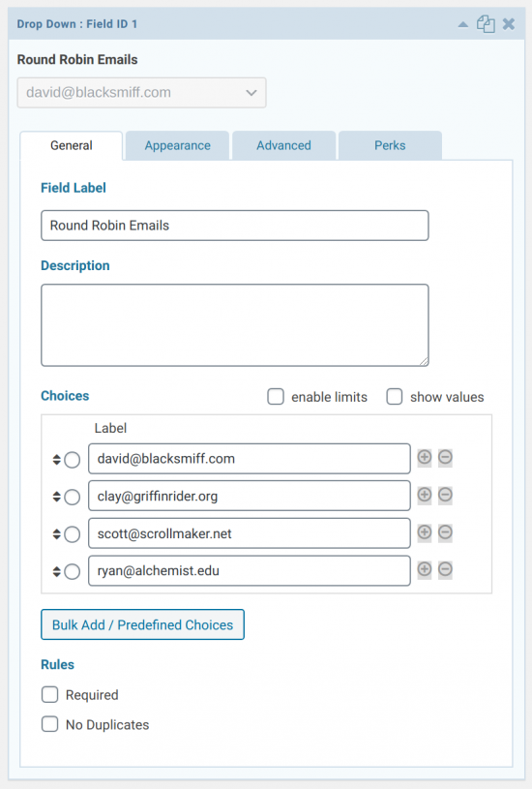Enable the enable limits checkbox
532x789 pixels.
tap(276, 397)
